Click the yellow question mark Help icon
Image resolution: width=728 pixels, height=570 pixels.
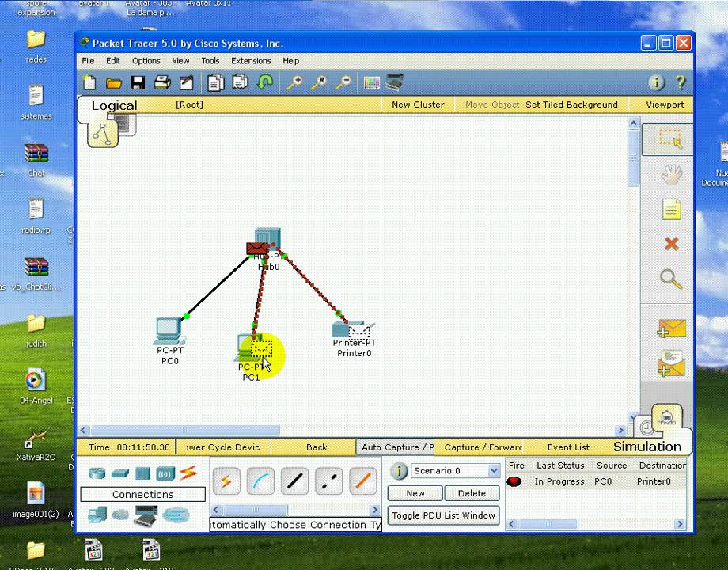(x=681, y=82)
